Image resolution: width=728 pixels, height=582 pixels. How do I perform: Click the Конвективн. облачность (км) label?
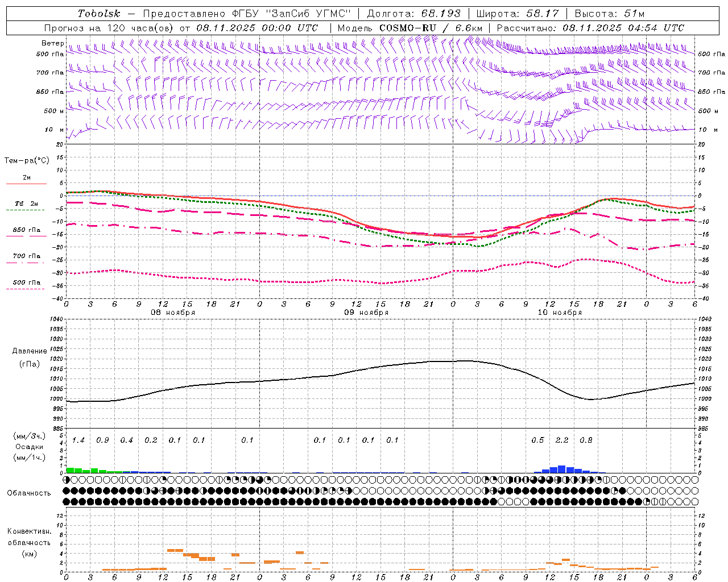click(29, 543)
